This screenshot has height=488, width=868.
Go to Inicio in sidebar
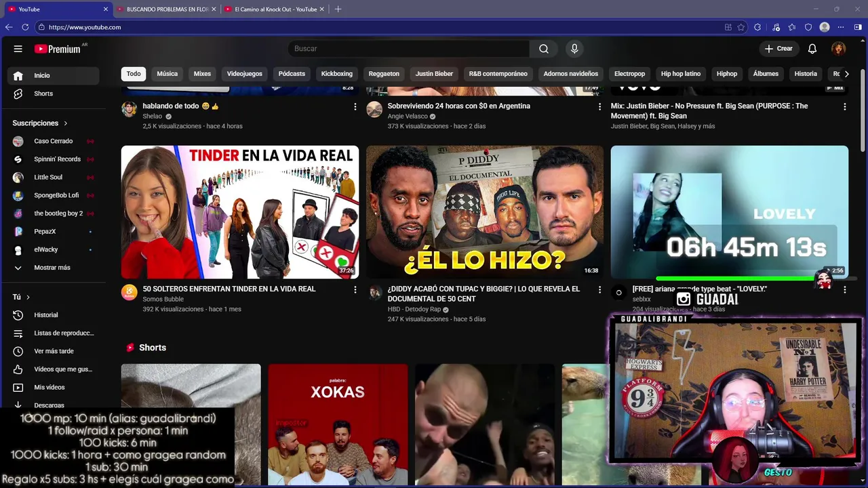(x=54, y=75)
